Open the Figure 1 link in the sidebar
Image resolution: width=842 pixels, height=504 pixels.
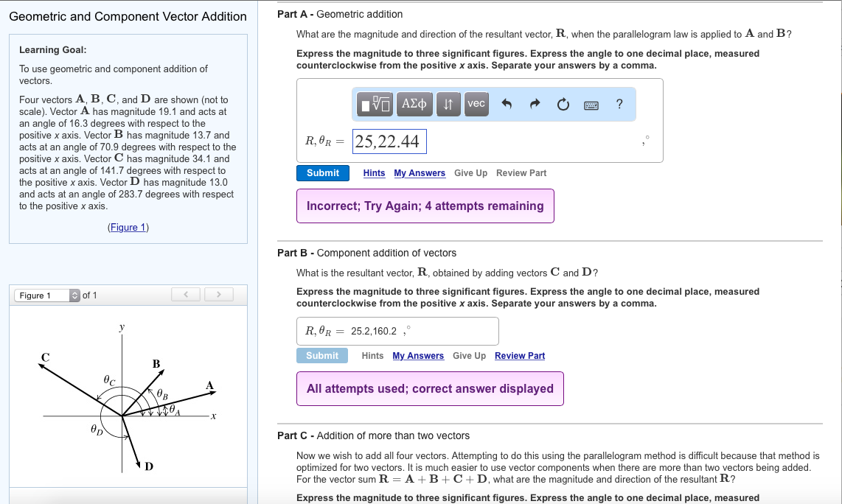pos(128,226)
